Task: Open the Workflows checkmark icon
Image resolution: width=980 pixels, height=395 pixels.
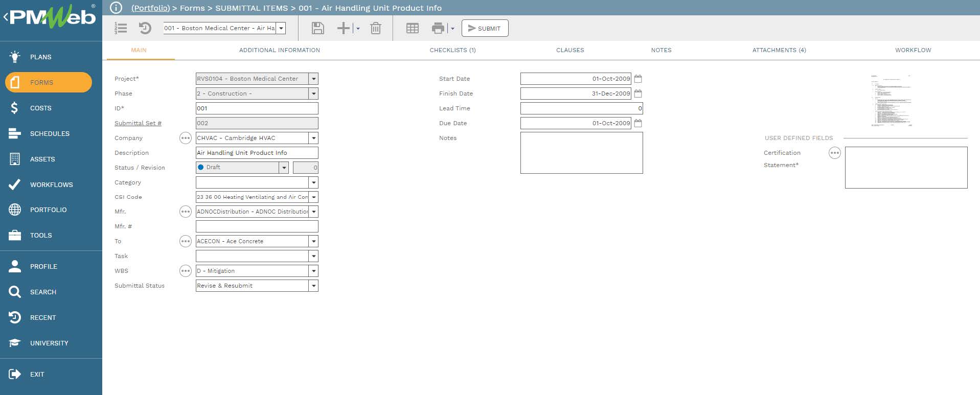Action: (15, 184)
